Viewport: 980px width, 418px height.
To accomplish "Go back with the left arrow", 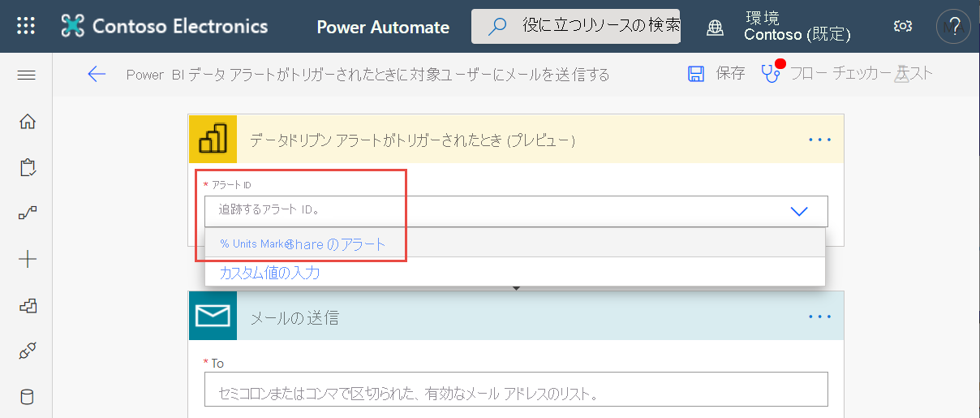I will (97, 75).
